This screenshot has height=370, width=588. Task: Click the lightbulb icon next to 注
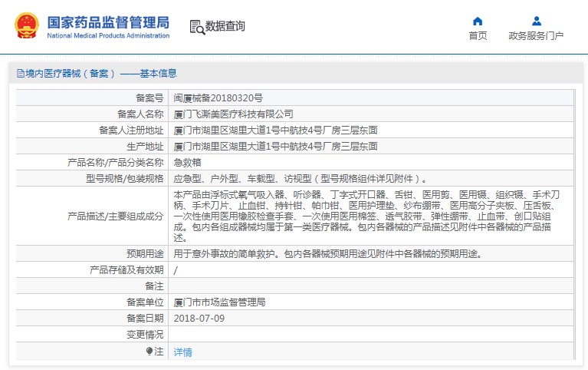coord(149,352)
